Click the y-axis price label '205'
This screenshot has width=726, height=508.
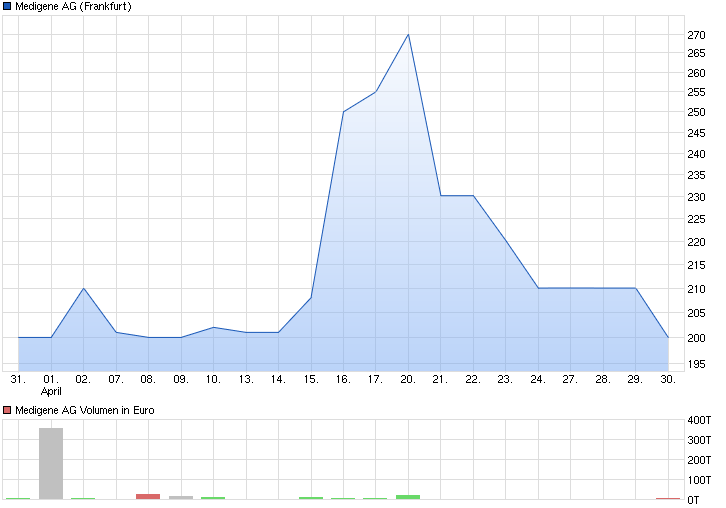[x=696, y=314]
